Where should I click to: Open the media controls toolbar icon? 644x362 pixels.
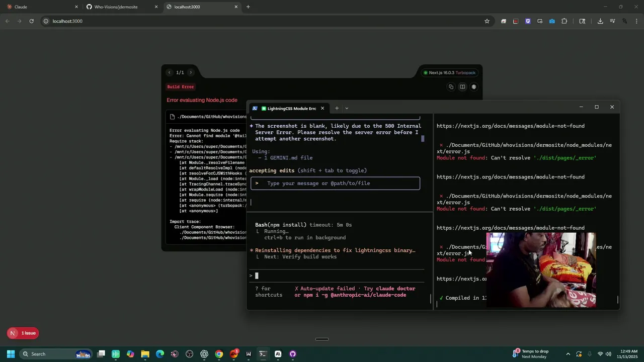pyautogui.click(x=612, y=21)
